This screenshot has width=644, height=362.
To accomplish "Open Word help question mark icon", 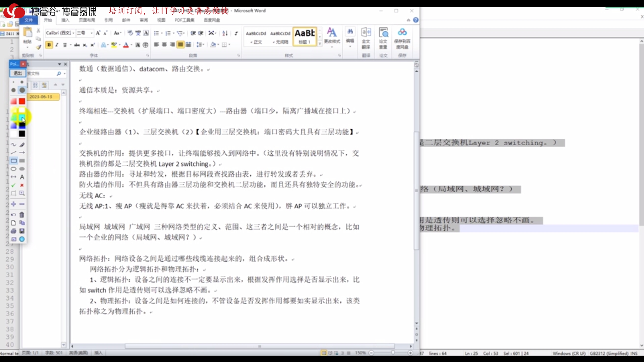I will (416, 20).
